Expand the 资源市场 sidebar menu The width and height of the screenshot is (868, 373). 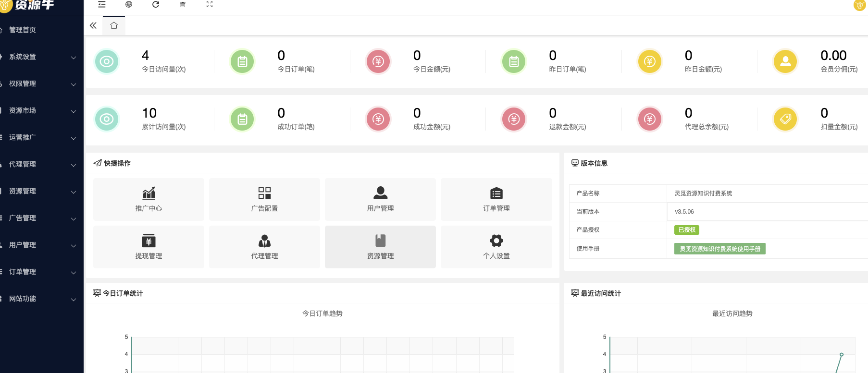click(x=41, y=110)
